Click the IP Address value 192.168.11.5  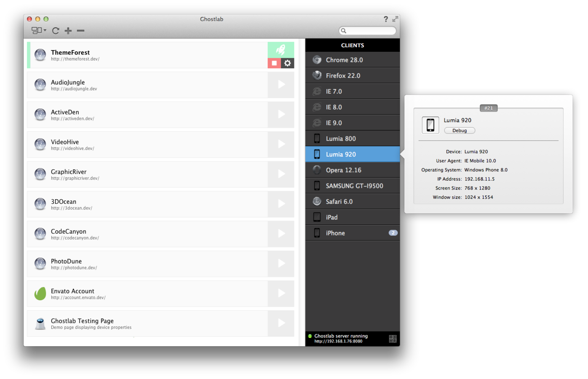click(479, 179)
